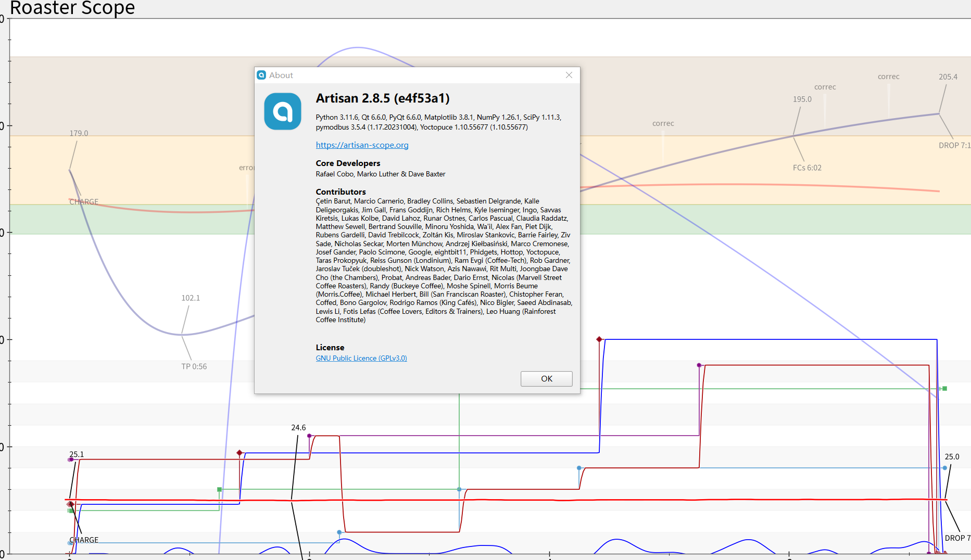Click the Artisan logo in the About dialog
971x560 pixels.
point(283,112)
